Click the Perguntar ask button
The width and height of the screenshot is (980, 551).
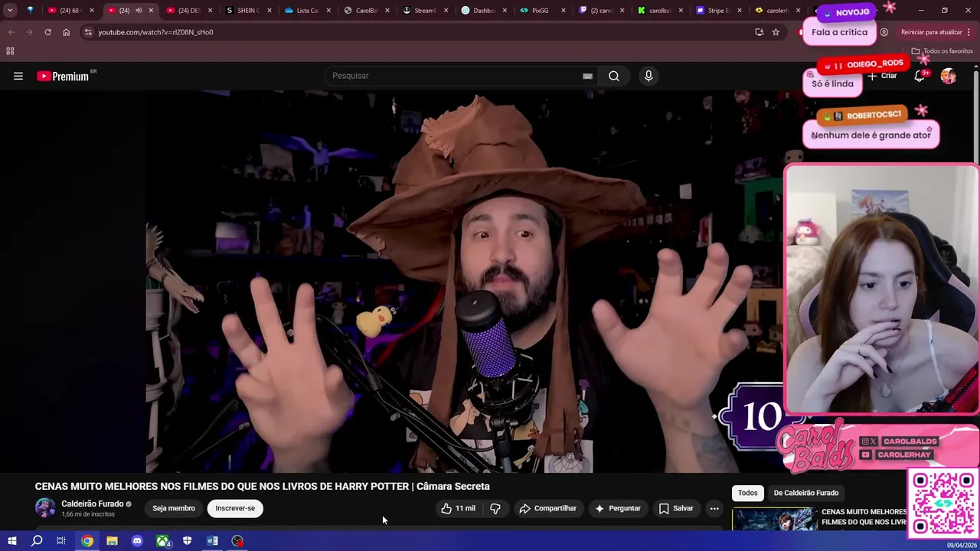pos(617,508)
